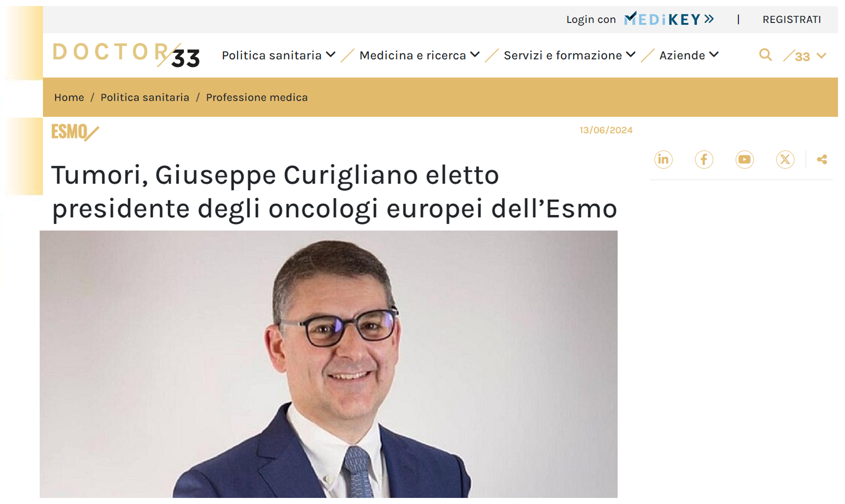845x504 pixels.
Task: Expand the Servizi e formazione menu
Action: [570, 55]
